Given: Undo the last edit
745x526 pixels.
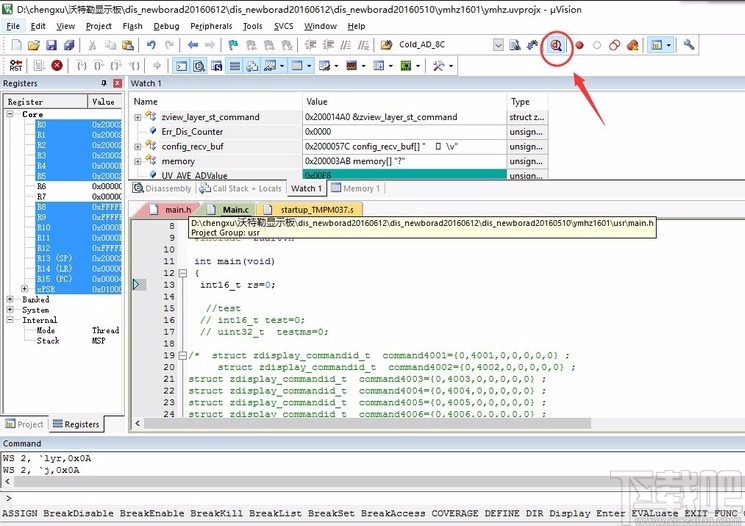Looking at the screenshot, I should tap(151, 45).
